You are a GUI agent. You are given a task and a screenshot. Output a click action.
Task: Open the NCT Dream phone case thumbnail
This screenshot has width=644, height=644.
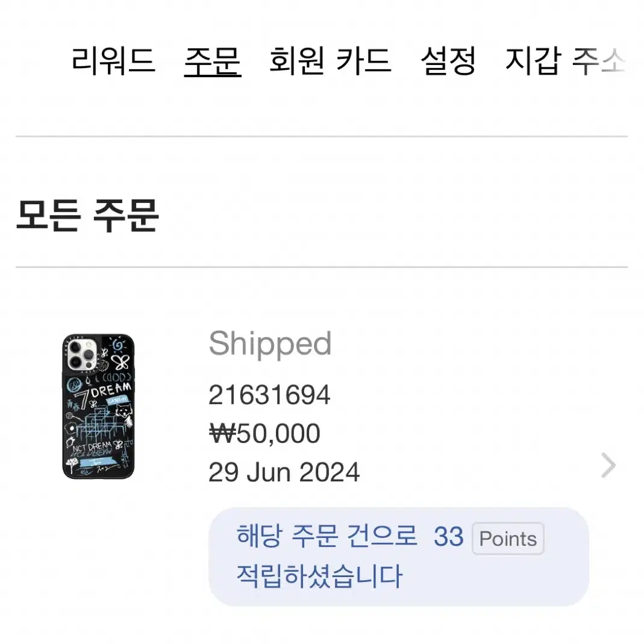tap(99, 406)
